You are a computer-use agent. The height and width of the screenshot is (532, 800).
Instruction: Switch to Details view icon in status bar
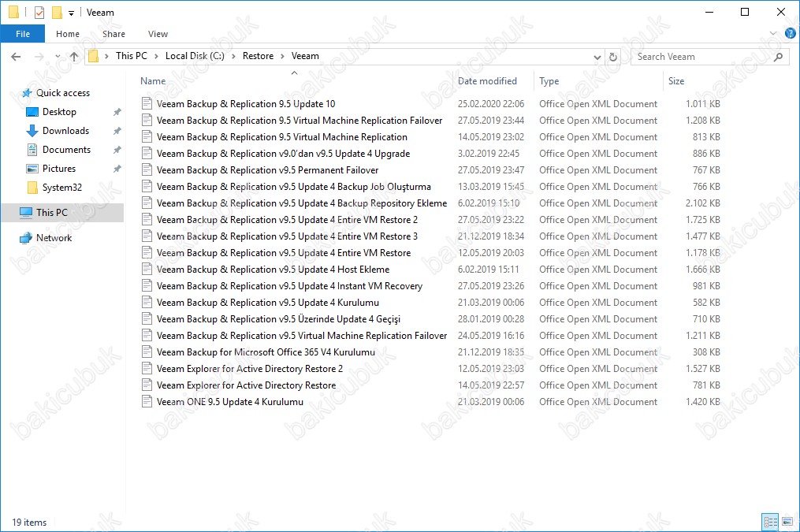[770, 522]
